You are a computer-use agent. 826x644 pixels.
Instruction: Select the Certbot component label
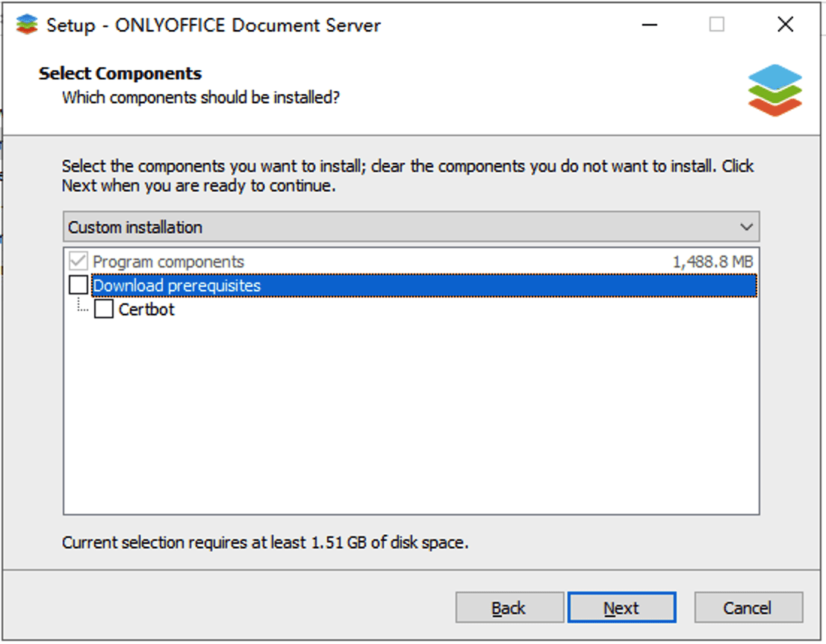(x=146, y=309)
